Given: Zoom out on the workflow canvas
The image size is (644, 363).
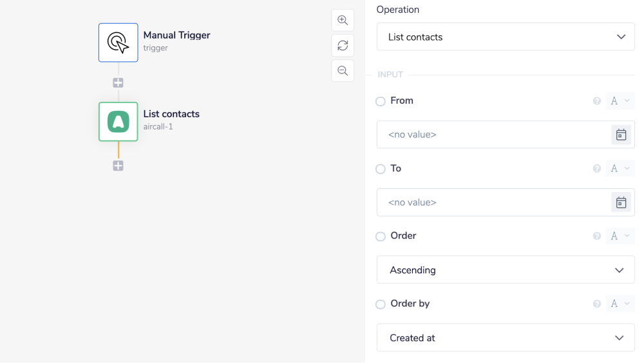Looking at the screenshot, I should pos(343,71).
